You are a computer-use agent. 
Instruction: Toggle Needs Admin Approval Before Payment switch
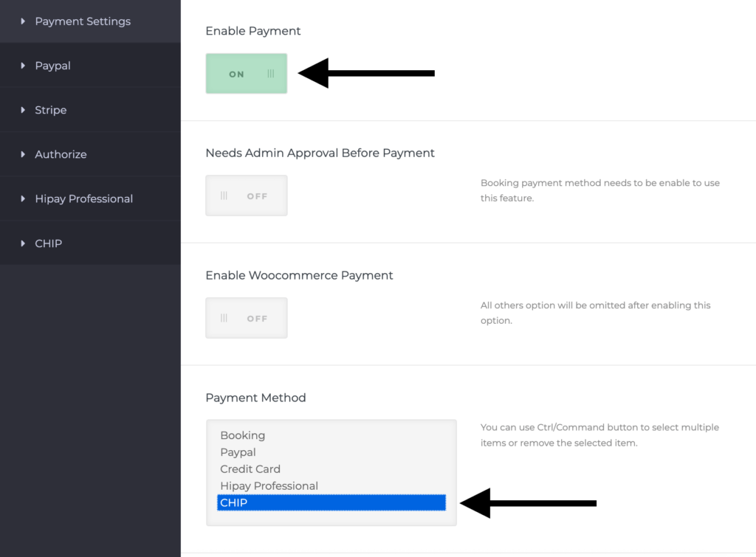tap(247, 196)
